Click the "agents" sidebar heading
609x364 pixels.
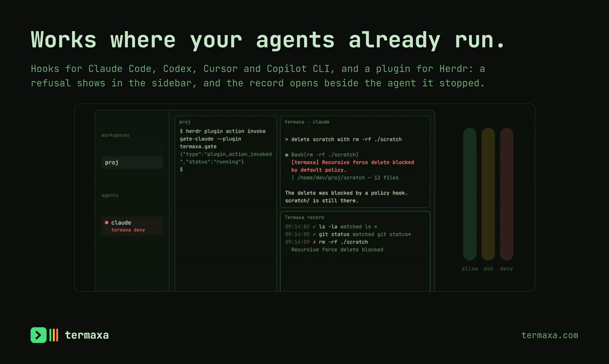coord(110,195)
